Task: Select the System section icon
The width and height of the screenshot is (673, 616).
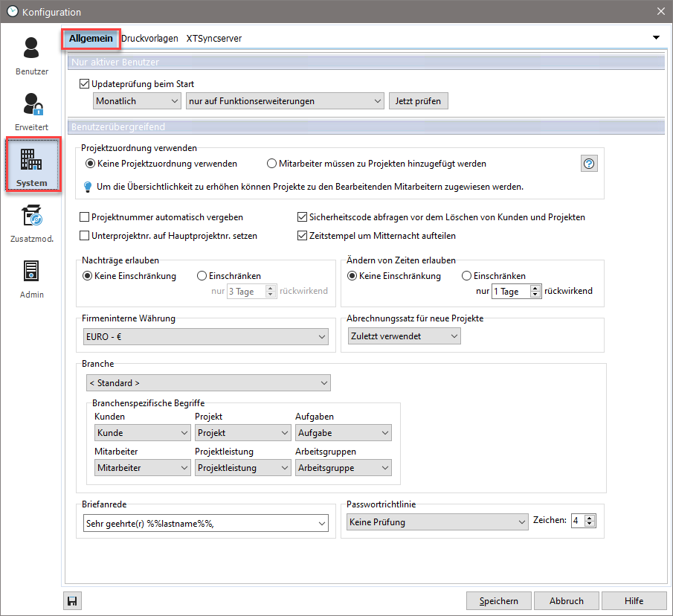Action: [x=31, y=165]
